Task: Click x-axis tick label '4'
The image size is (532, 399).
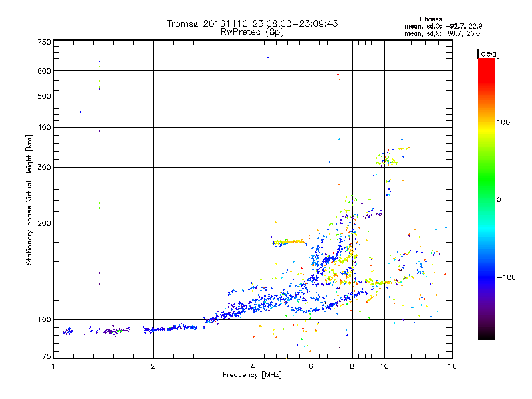Action: (253, 366)
